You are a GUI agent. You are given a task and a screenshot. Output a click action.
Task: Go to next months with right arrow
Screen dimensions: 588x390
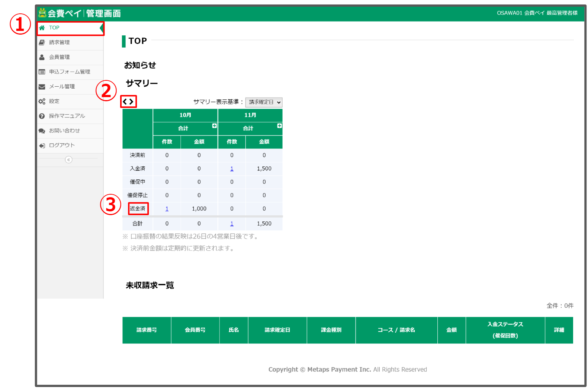pyautogui.click(x=132, y=102)
